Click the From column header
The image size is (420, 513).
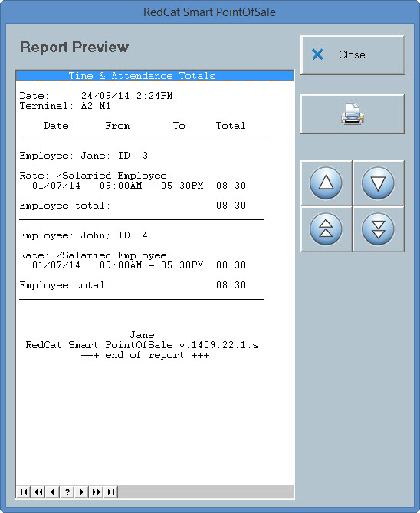click(x=117, y=126)
